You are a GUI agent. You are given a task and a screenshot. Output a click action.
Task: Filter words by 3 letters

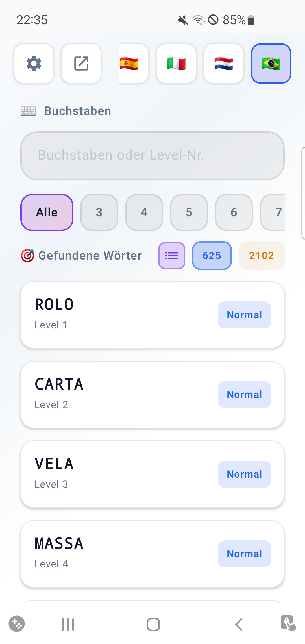click(x=99, y=212)
